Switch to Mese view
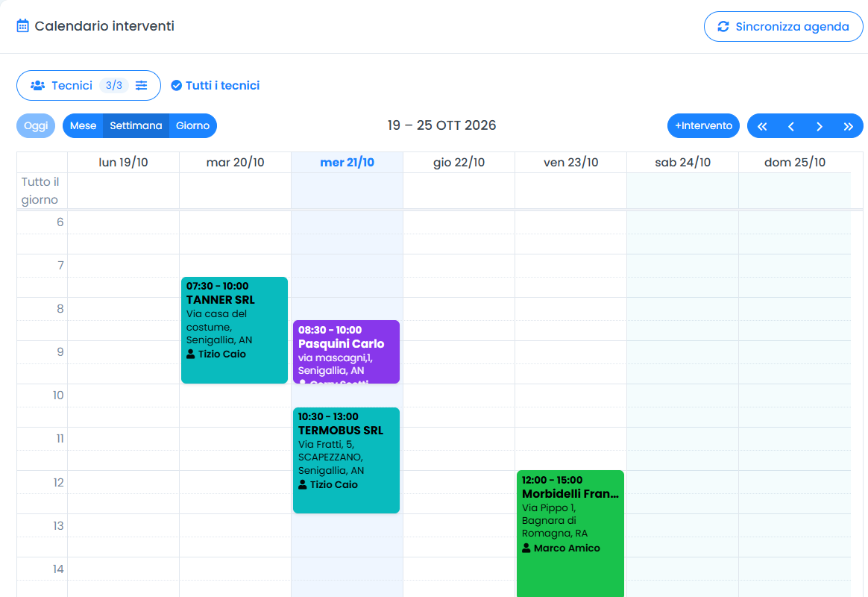This screenshot has width=868, height=597. click(x=83, y=125)
